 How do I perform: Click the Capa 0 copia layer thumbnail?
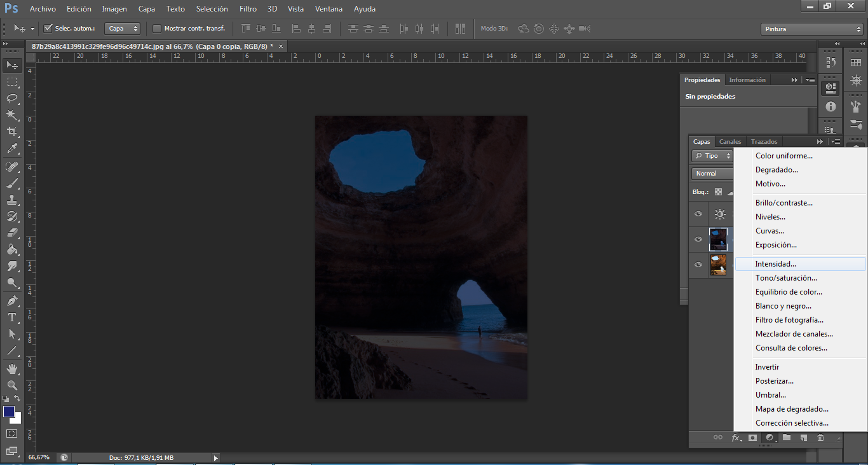(719, 239)
